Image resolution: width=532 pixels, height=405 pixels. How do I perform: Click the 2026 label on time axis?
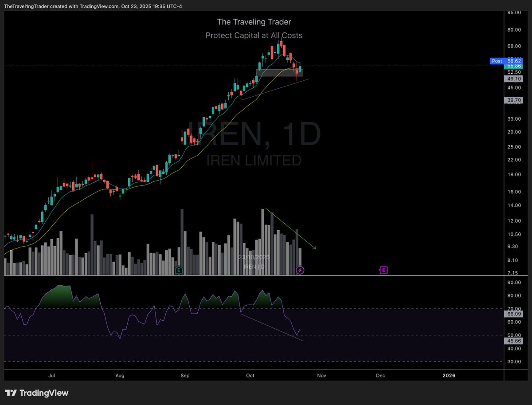point(449,375)
